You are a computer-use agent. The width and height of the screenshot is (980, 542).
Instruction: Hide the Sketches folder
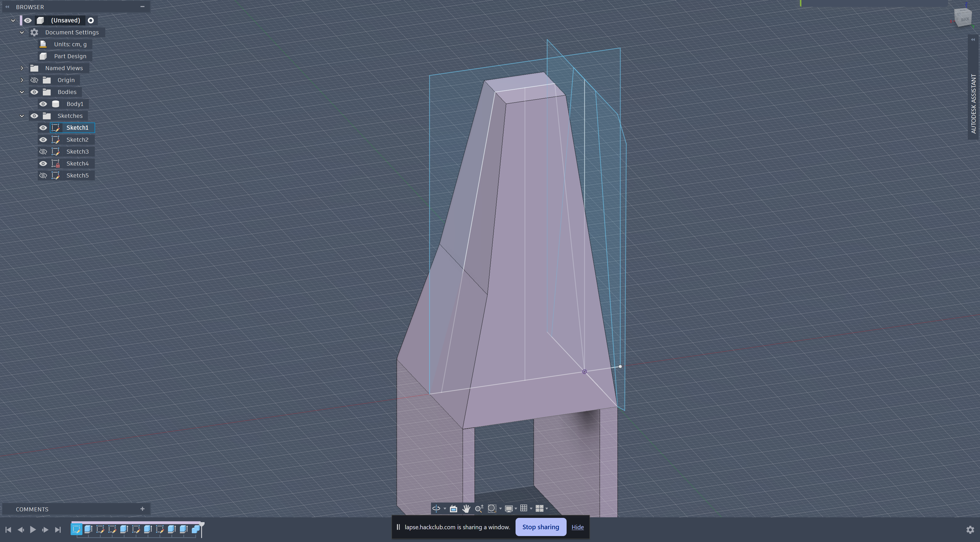pyautogui.click(x=34, y=116)
